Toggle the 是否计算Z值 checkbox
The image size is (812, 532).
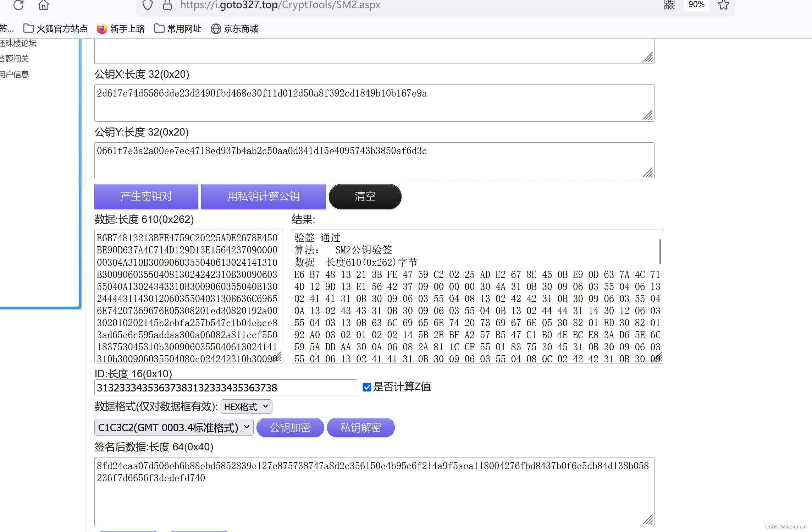[367, 387]
